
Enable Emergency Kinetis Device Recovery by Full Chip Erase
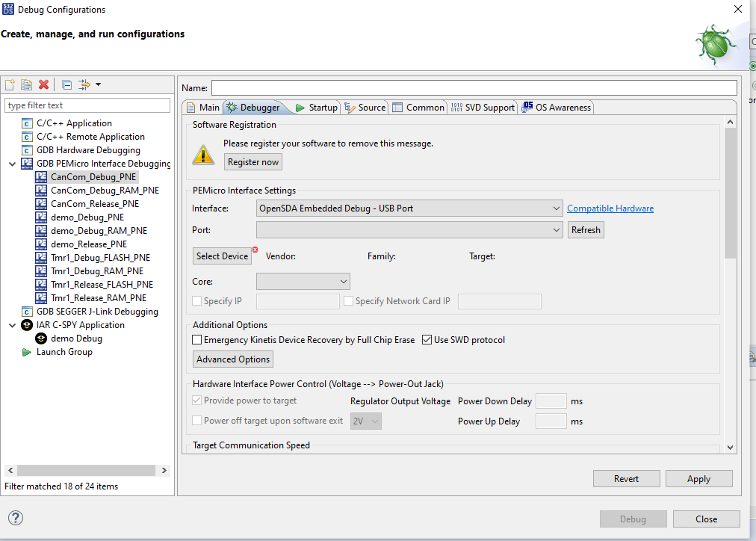[x=196, y=339]
